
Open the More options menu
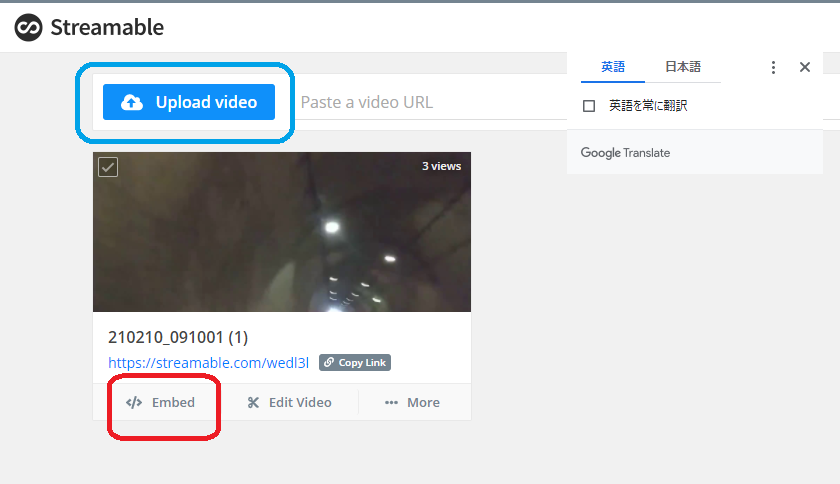pos(412,403)
